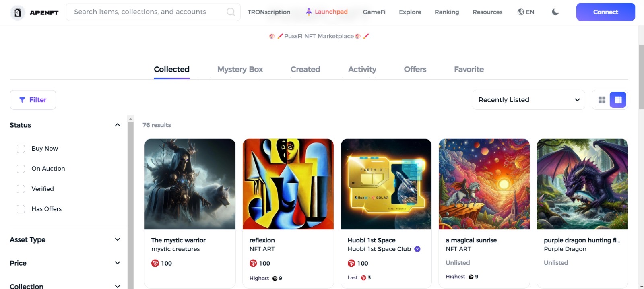Image resolution: width=644 pixels, height=289 pixels.
Task: Click the Filter button
Action: tap(33, 100)
